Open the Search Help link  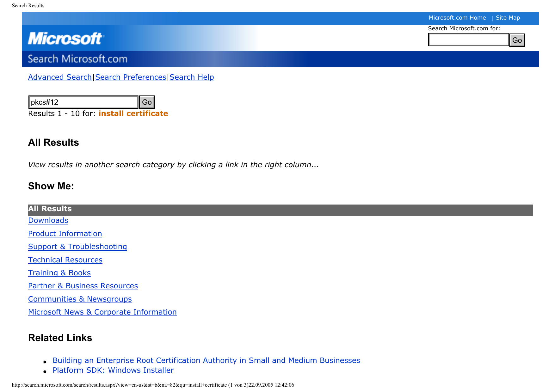(192, 77)
